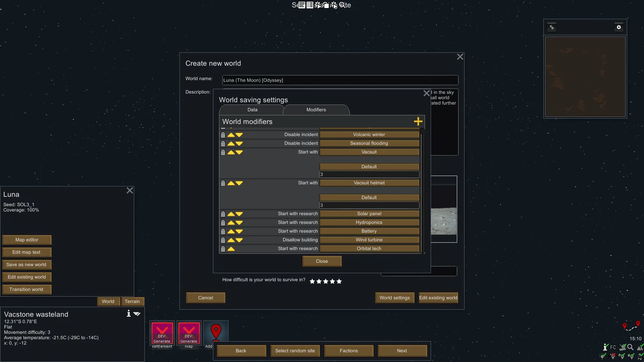Add a new world modifier with plus icon
This screenshot has width=644, height=362.
pyautogui.click(x=418, y=121)
